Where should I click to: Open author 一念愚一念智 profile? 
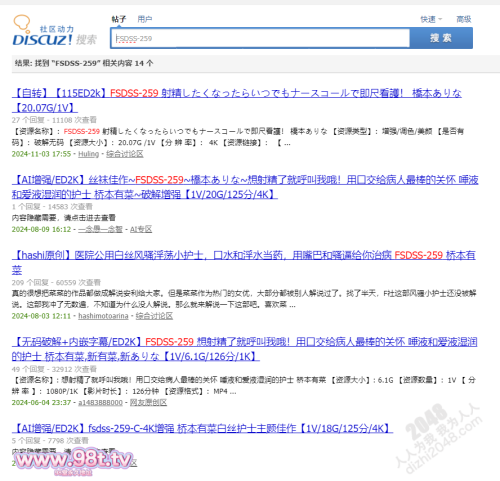[x=100, y=229]
